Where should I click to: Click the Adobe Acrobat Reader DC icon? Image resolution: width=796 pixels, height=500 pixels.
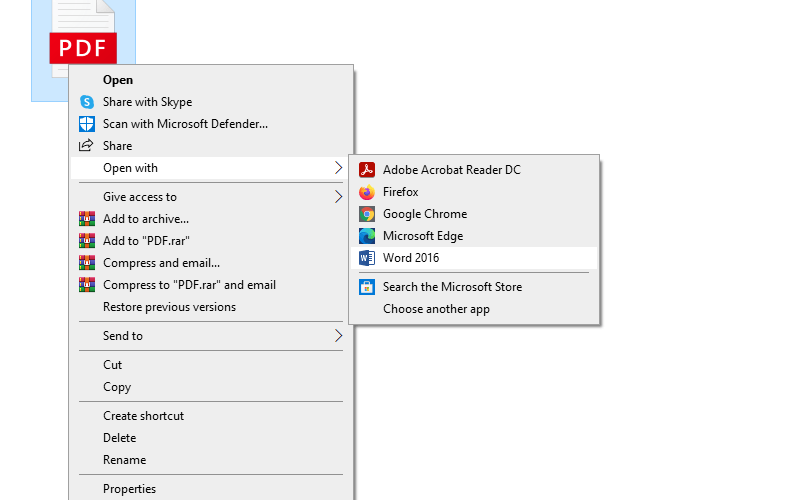click(x=367, y=170)
